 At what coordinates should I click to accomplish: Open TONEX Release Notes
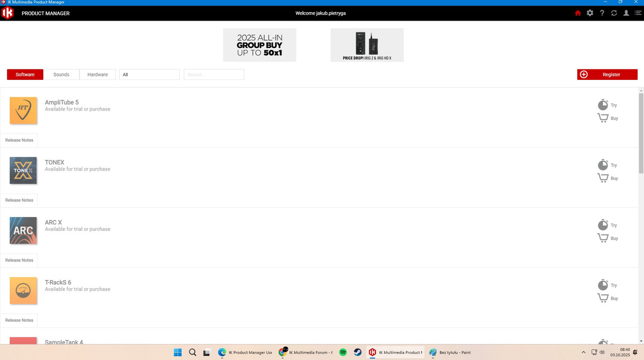[x=19, y=200]
